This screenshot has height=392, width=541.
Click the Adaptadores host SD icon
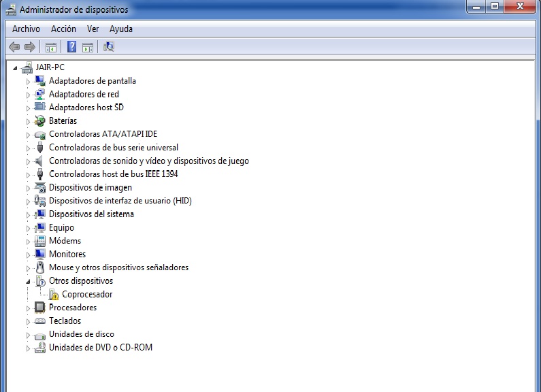pos(40,108)
